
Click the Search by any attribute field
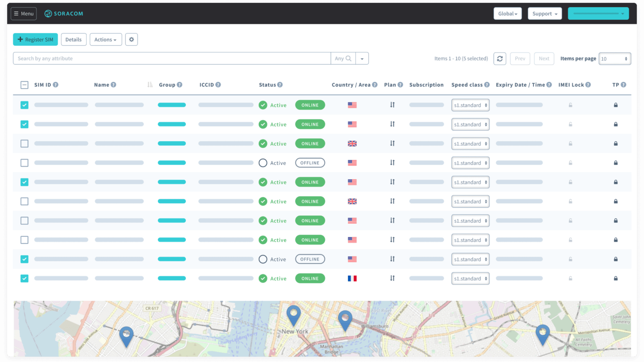(172, 59)
